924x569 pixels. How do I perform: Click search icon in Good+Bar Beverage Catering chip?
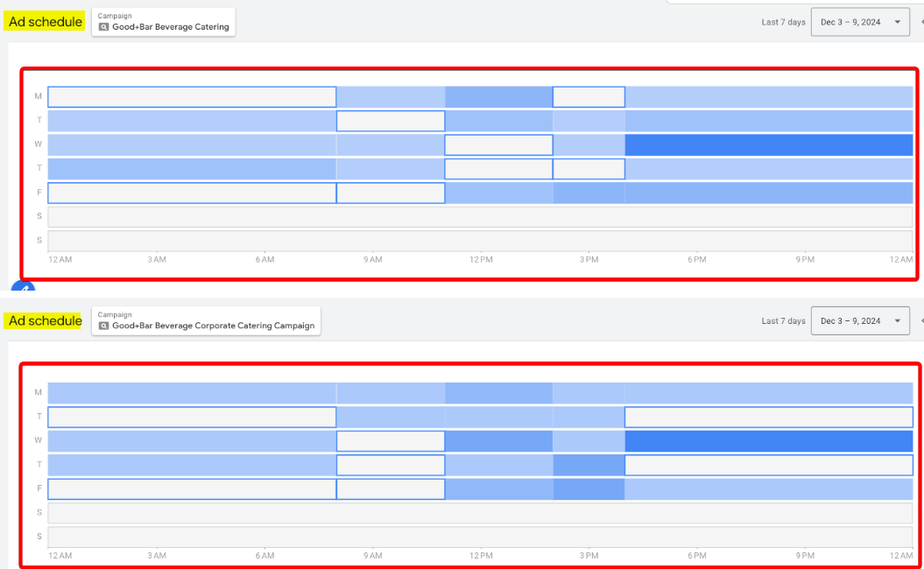coord(104,27)
